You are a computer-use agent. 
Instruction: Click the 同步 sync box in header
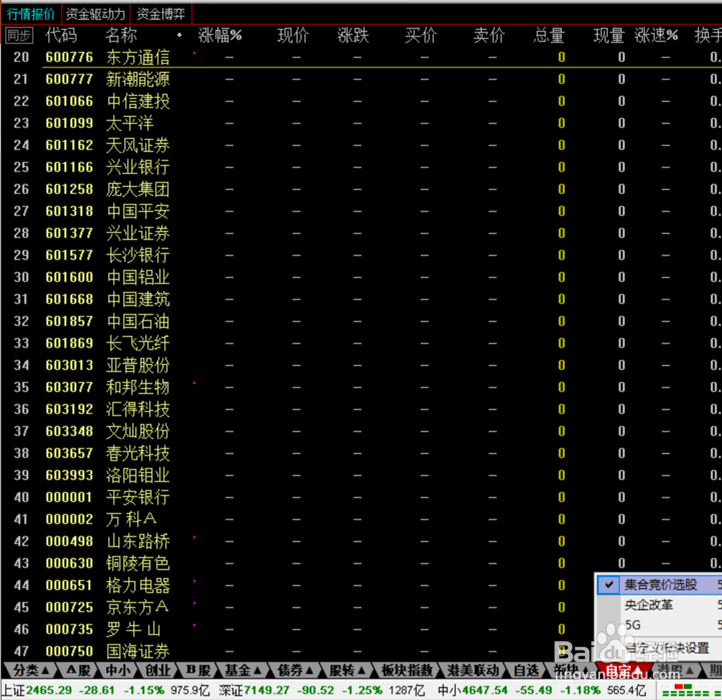tap(19, 35)
